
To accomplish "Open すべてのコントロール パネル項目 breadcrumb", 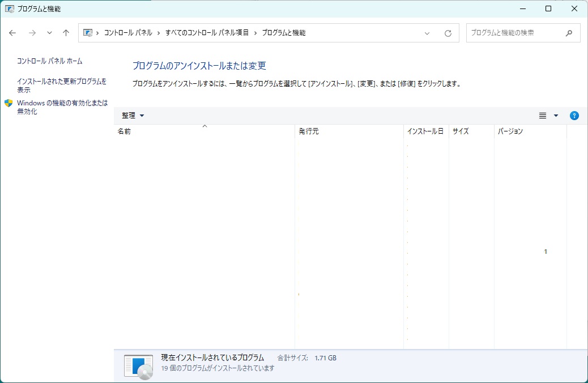I will pyautogui.click(x=207, y=33).
